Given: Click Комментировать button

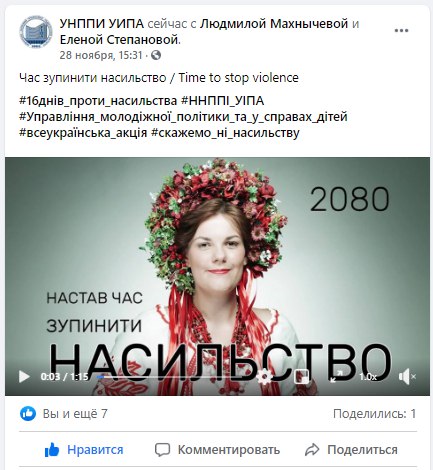Looking at the screenshot, I should (x=217, y=450).
